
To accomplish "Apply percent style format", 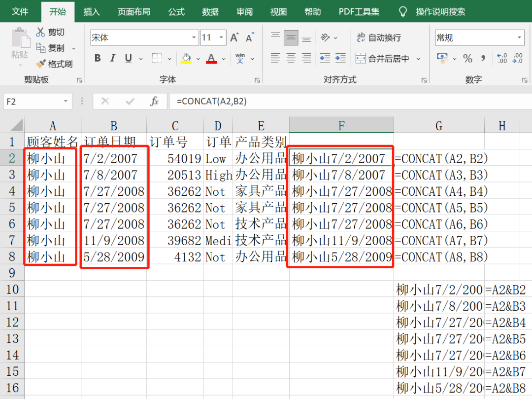I will tap(467, 58).
